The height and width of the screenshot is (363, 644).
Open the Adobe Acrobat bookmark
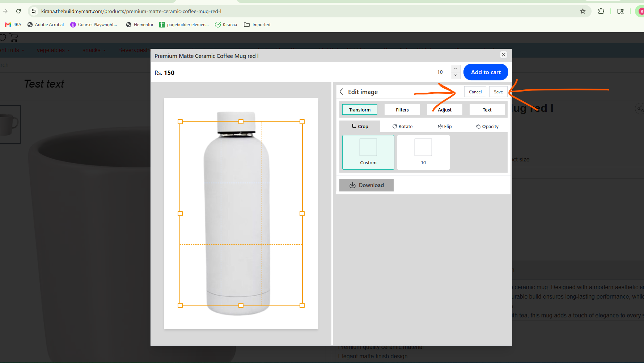[x=46, y=25]
